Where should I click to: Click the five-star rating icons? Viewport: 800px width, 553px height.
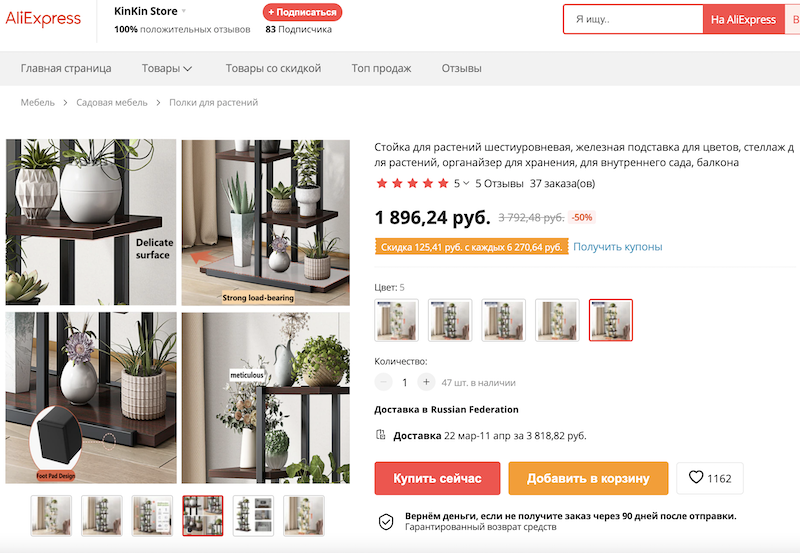click(x=412, y=184)
